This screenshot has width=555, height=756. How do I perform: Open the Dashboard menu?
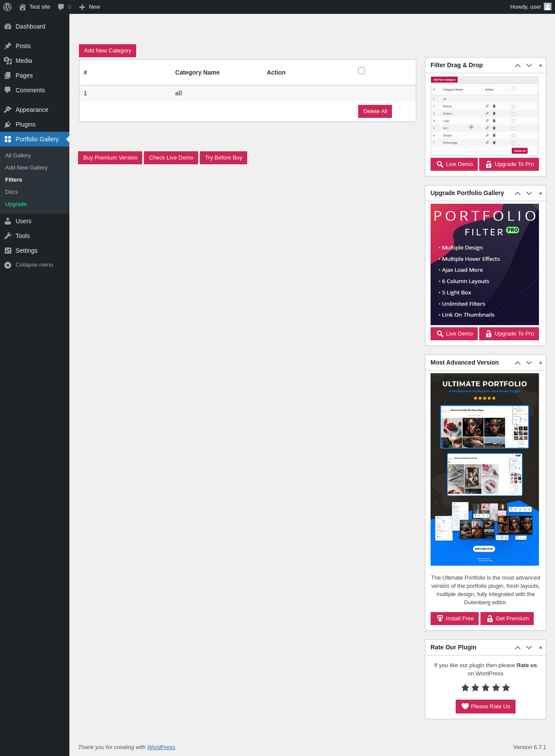click(35, 26)
